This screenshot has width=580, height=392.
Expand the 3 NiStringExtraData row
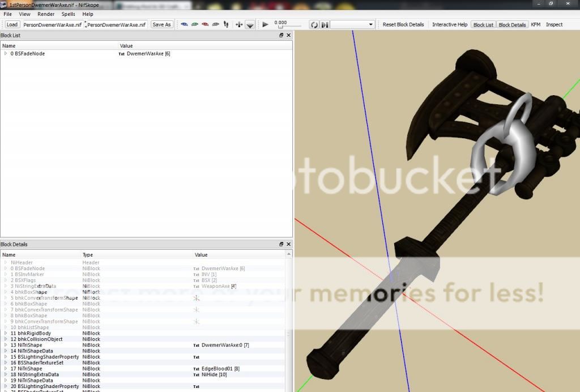[x=6, y=286]
